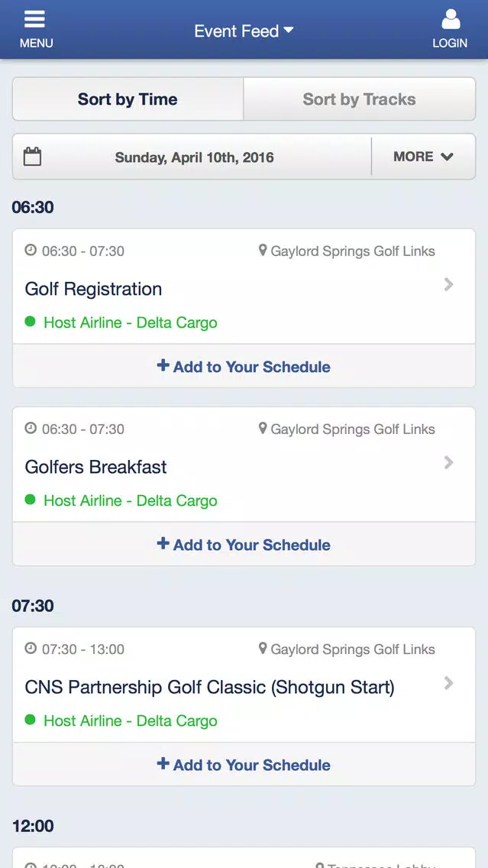The image size is (488, 868).
Task: Tap the LOGIN user icon
Action: [x=451, y=19]
